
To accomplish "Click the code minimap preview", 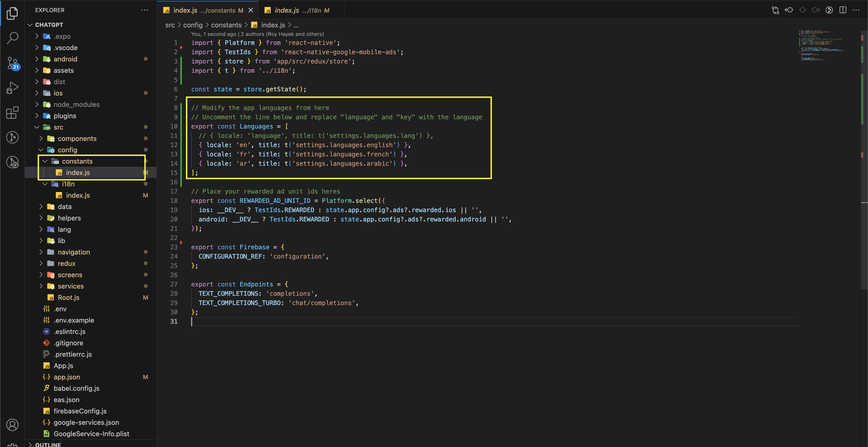I will click(x=822, y=46).
